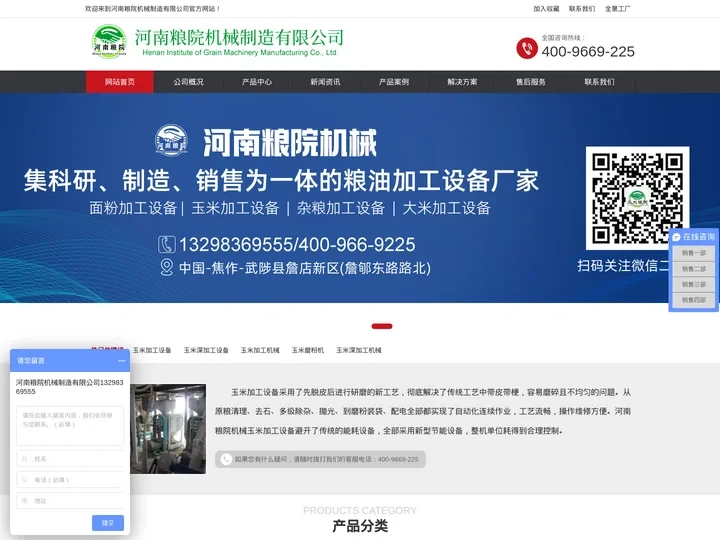Click the corn processing equipment photo
The image size is (720, 540).
pos(168,429)
